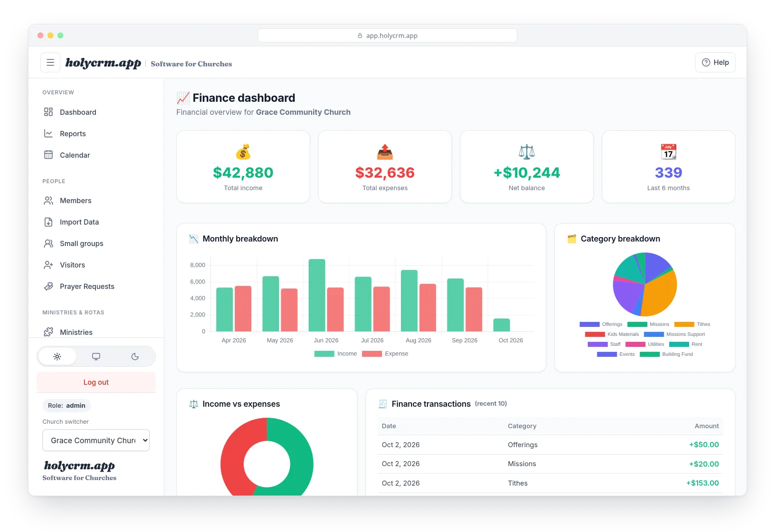Click the Members people icon

pos(48,200)
